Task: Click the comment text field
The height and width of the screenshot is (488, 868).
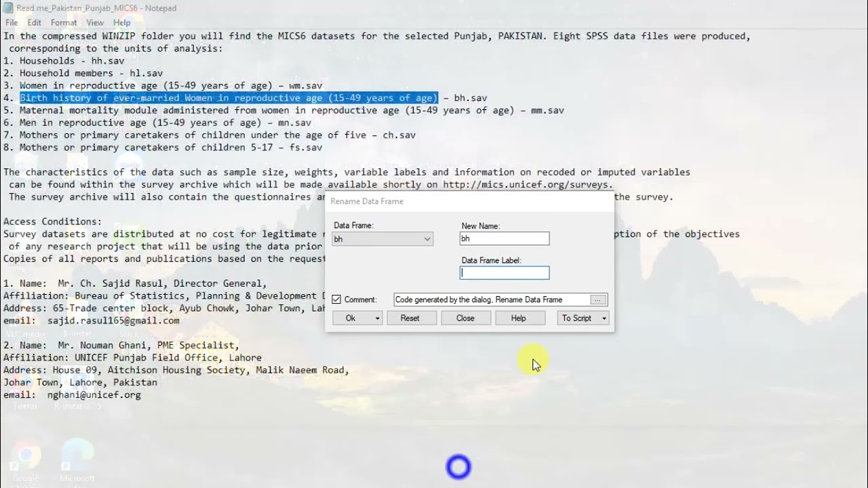Action: pyautogui.click(x=492, y=300)
